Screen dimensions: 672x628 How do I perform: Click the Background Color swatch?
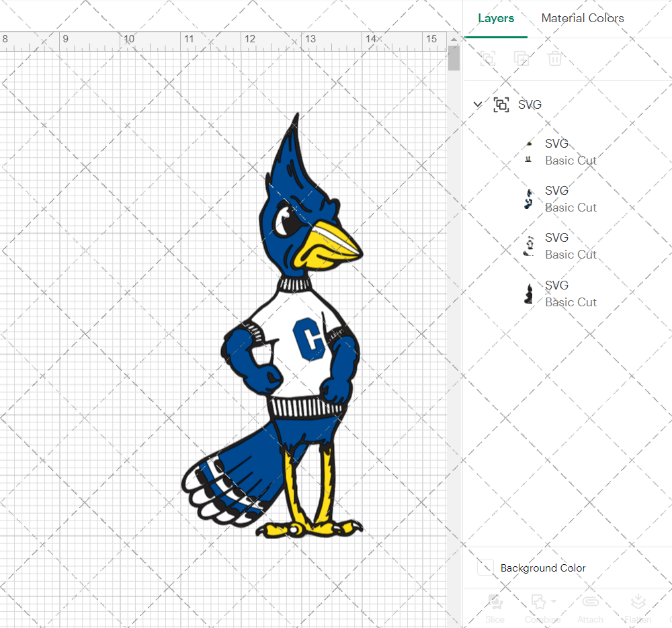pos(485,567)
